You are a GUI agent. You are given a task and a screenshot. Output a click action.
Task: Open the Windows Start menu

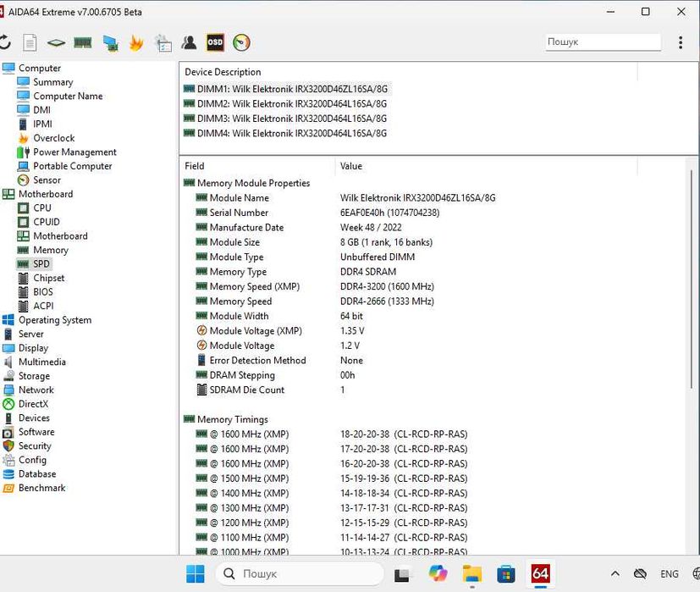(x=195, y=573)
